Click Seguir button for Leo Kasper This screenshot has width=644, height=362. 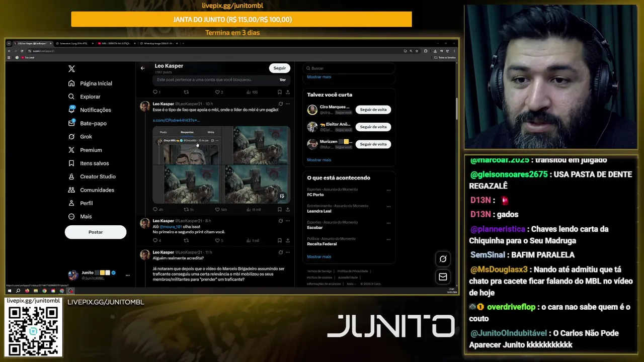pyautogui.click(x=280, y=68)
